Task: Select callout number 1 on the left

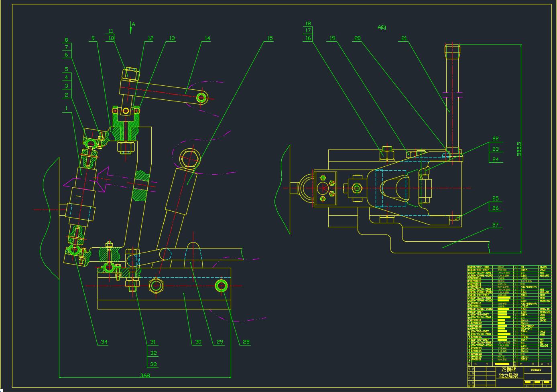Action: pyautogui.click(x=67, y=108)
